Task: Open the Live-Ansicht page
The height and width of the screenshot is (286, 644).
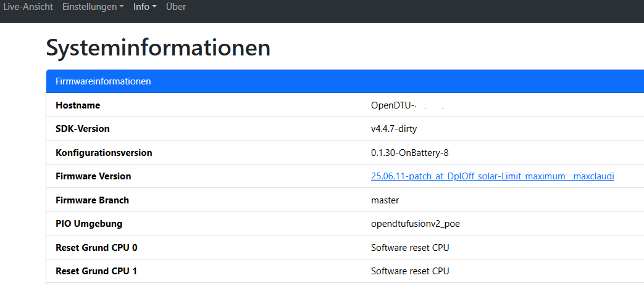Action: pos(28,7)
